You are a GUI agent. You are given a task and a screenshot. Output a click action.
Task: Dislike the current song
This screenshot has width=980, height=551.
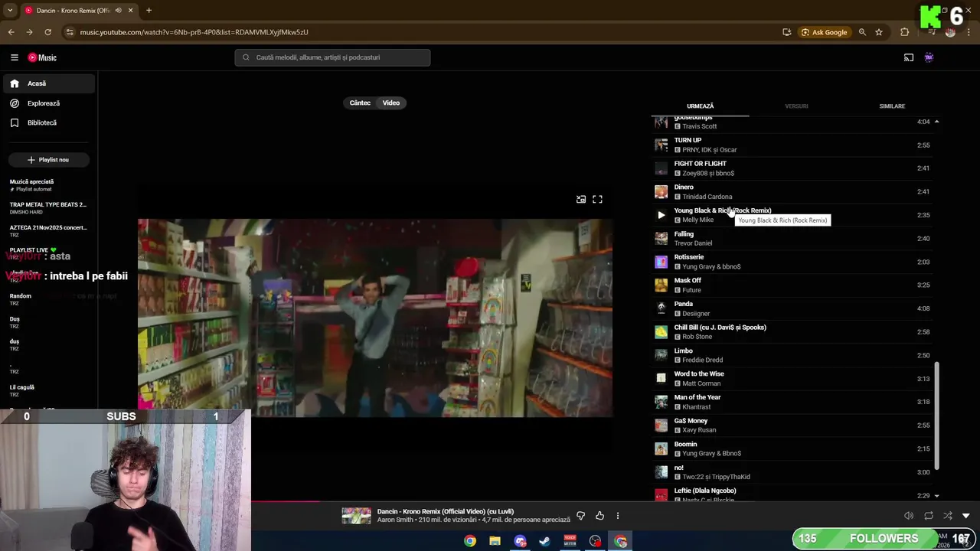580,516
